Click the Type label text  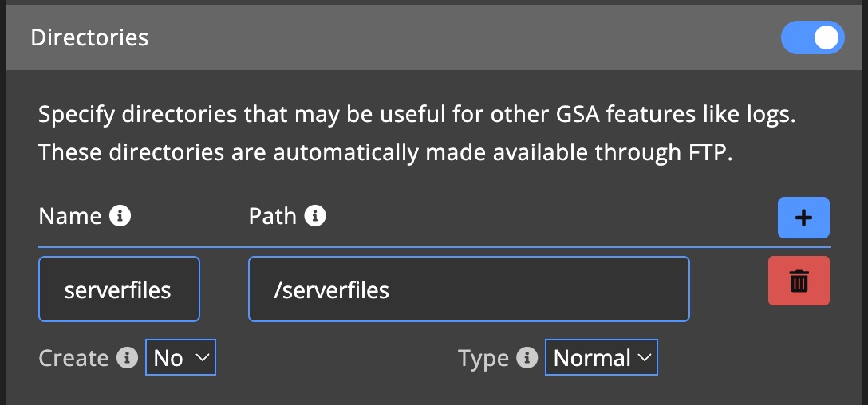pos(483,358)
